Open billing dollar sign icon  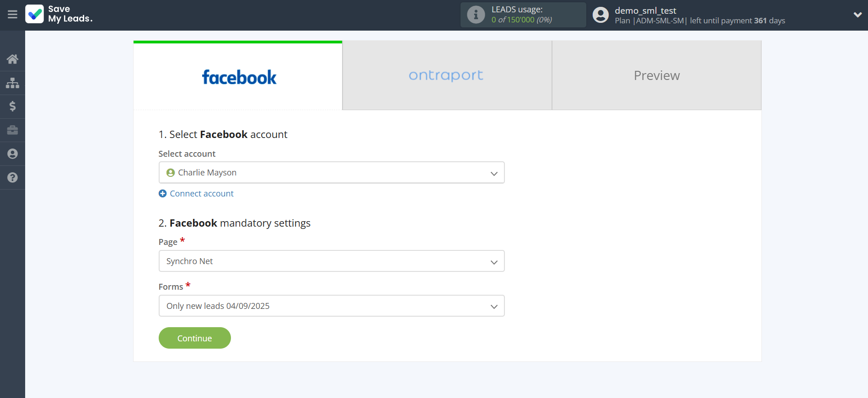[x=12, y=106]
